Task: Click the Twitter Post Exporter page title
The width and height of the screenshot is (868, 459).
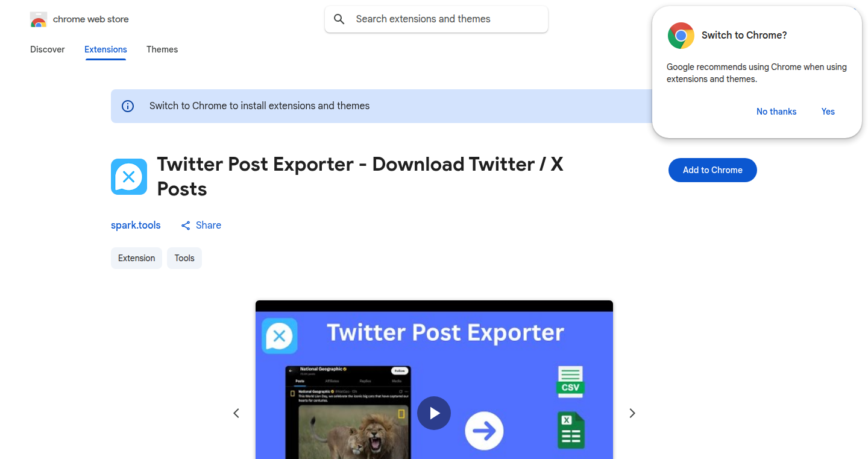Action: pyautogui.click(x=360, y=177)
